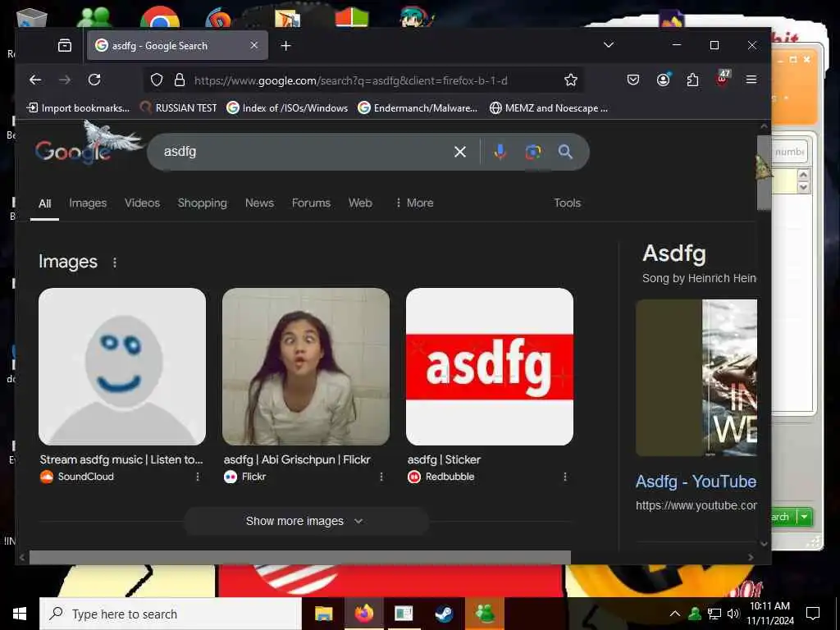The height and width of the screenshot is (630, 840).
Task: Open Firefox account icon
Action: [663, 80]
